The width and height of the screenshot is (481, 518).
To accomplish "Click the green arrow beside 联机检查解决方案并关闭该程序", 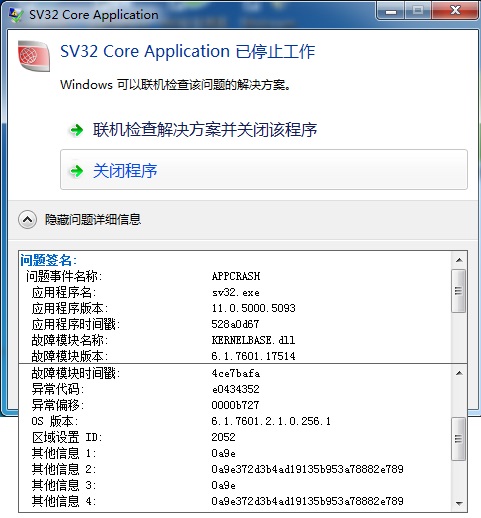I will pyautogui.click(x=77, y=130).
